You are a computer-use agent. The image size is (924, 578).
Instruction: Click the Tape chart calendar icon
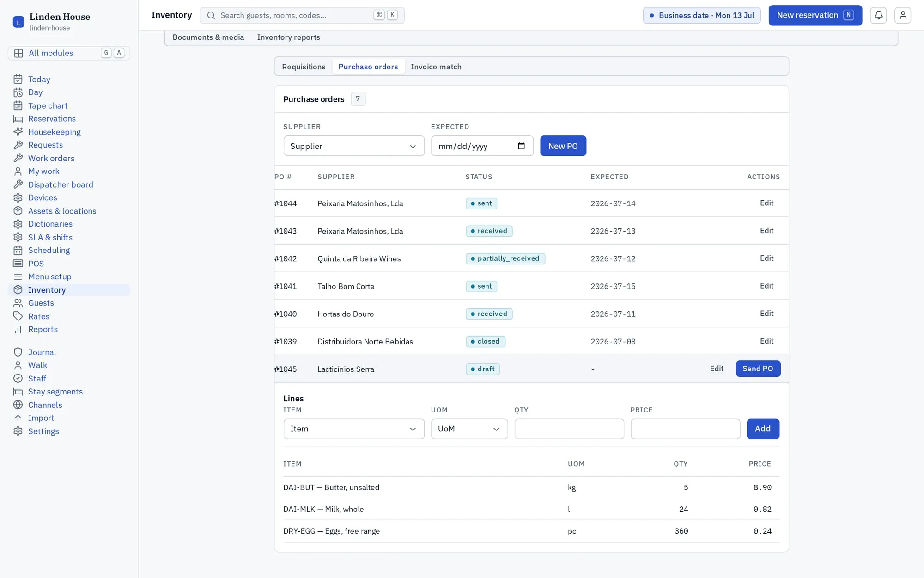pyautogui.click(x=18, y=105)
